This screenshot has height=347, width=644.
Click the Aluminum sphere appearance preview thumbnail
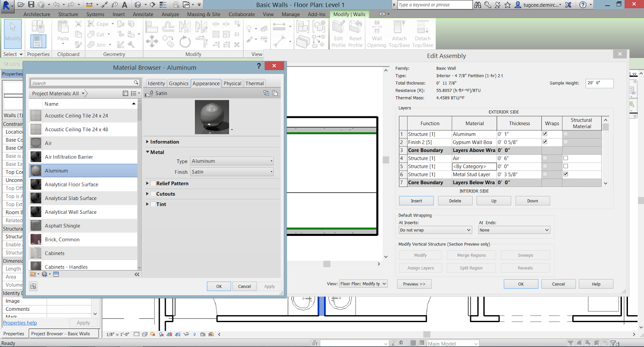[x=212, y=117]
